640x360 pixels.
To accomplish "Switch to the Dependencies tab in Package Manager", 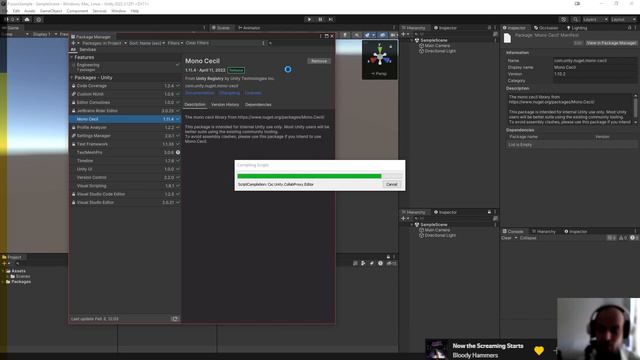I will click(x=258, y=104).
